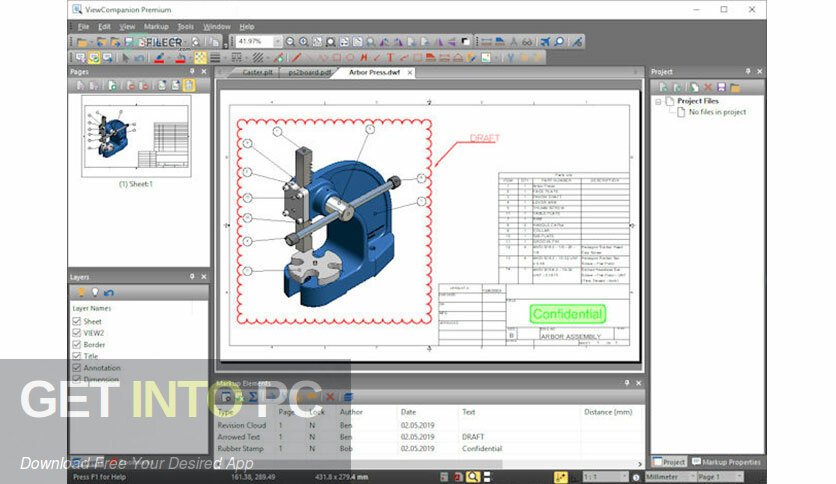Click the line width style icon
The image size is (836, 484).
point(215,58)
